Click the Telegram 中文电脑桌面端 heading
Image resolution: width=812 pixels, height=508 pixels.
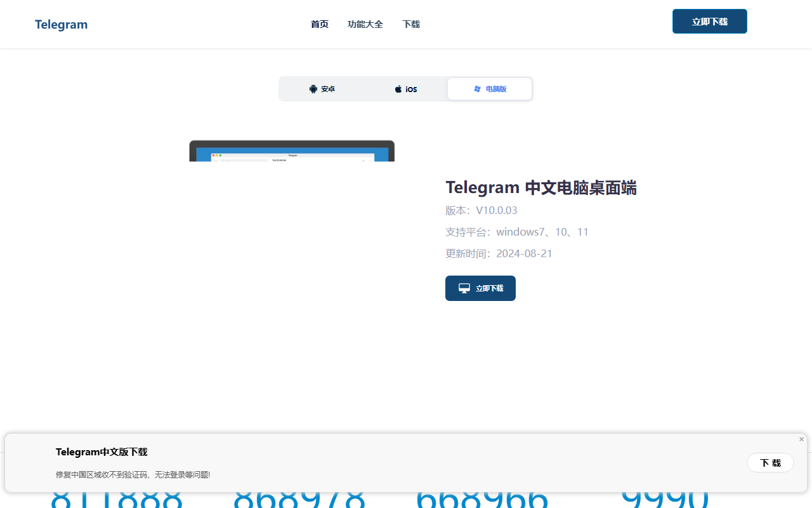click(541, 187)
